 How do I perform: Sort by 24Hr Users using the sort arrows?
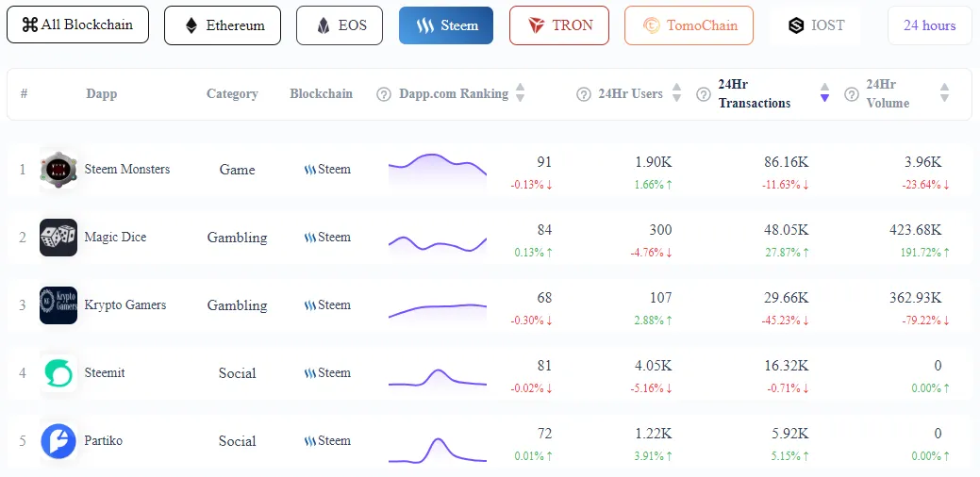(676, 92)
